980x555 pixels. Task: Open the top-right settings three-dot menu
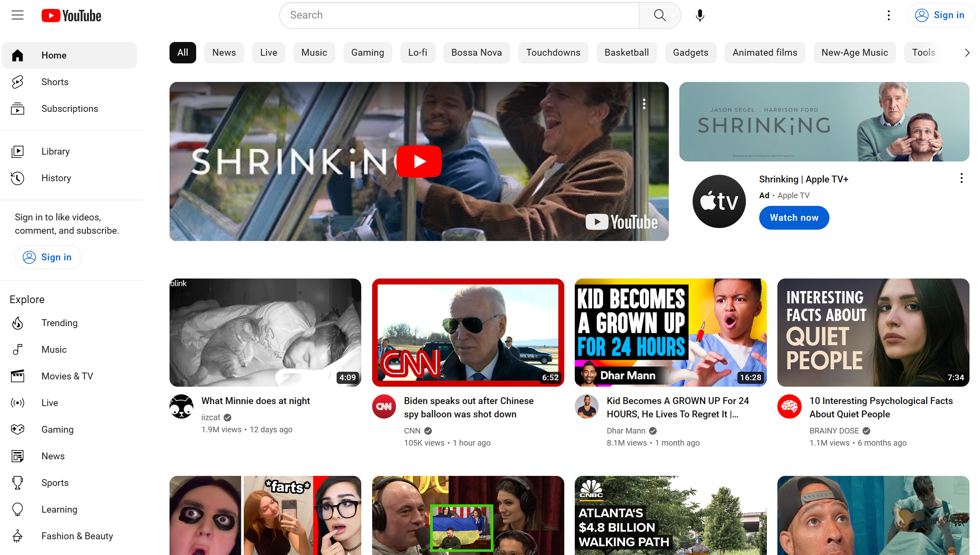pos(888,15)
